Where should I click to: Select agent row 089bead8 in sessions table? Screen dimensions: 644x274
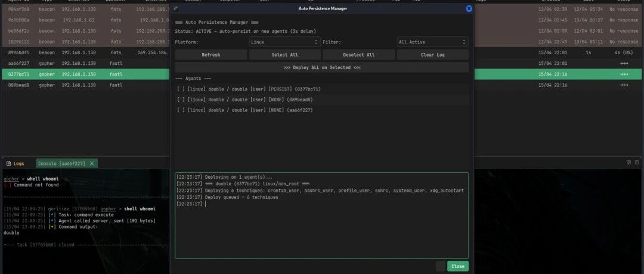tap(86, 85)
